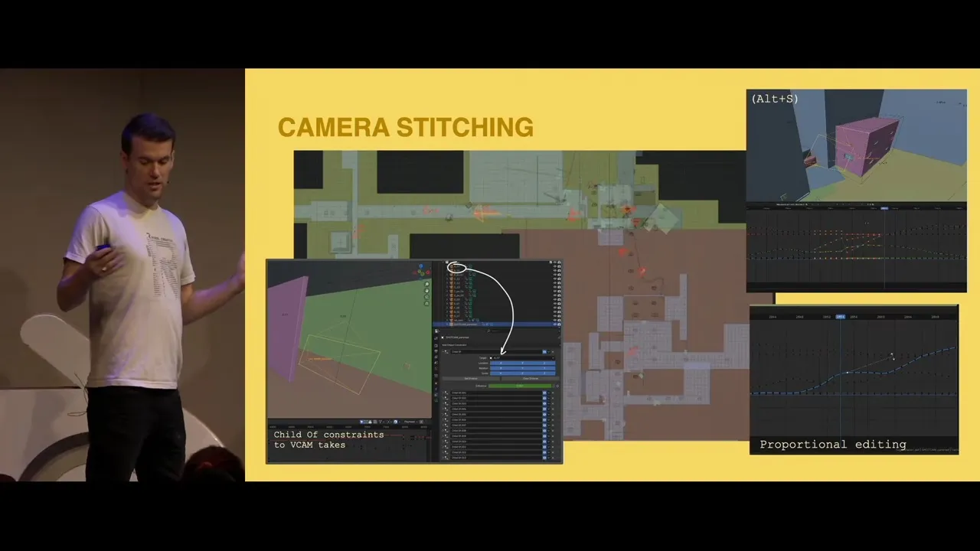Delete the Child Of.002 constraint

point(553,398)
